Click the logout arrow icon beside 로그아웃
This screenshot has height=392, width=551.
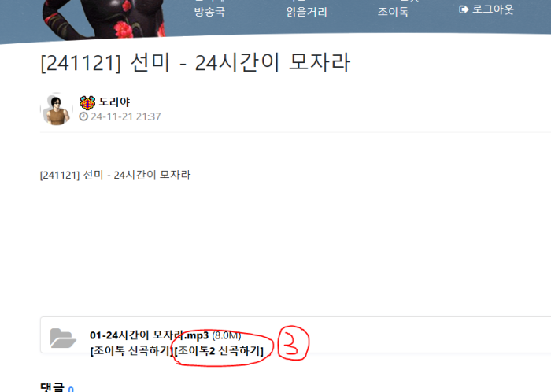tap(464, 9)
